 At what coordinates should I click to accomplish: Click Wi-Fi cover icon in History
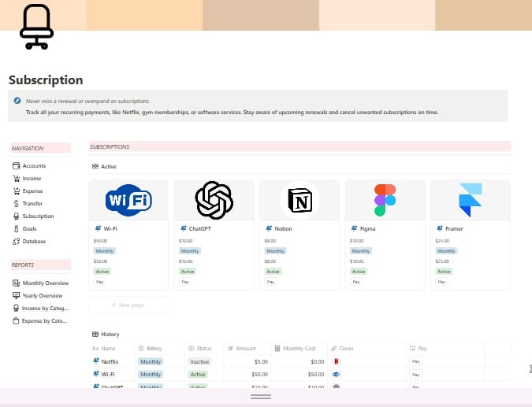point(336,374)
